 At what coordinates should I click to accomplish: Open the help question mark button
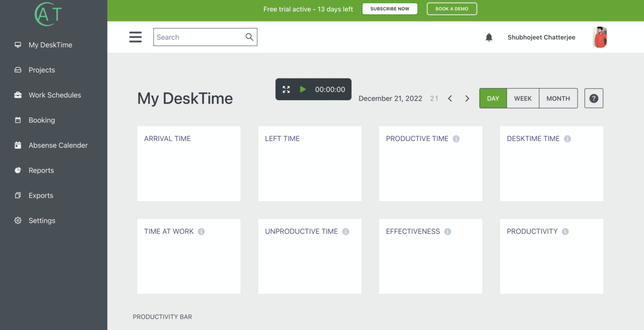pyautogui.click(x=594, y=98)
